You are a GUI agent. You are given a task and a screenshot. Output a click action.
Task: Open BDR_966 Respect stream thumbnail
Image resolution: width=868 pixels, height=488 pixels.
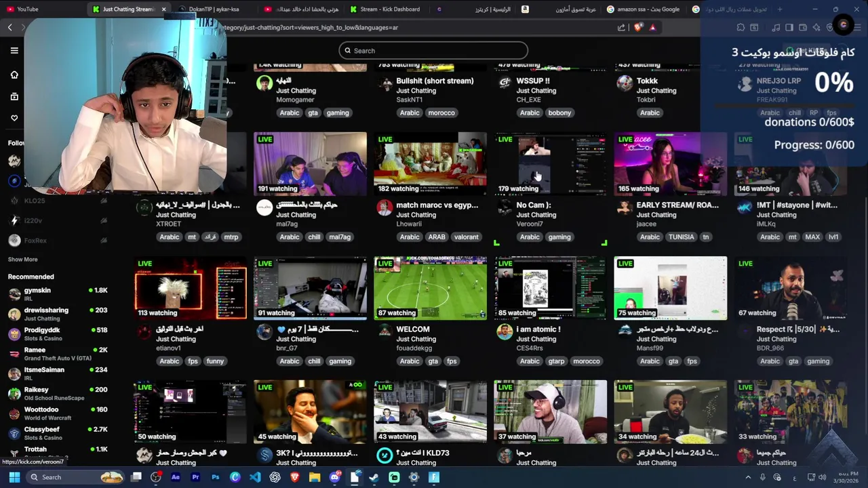tap(791, 288)
